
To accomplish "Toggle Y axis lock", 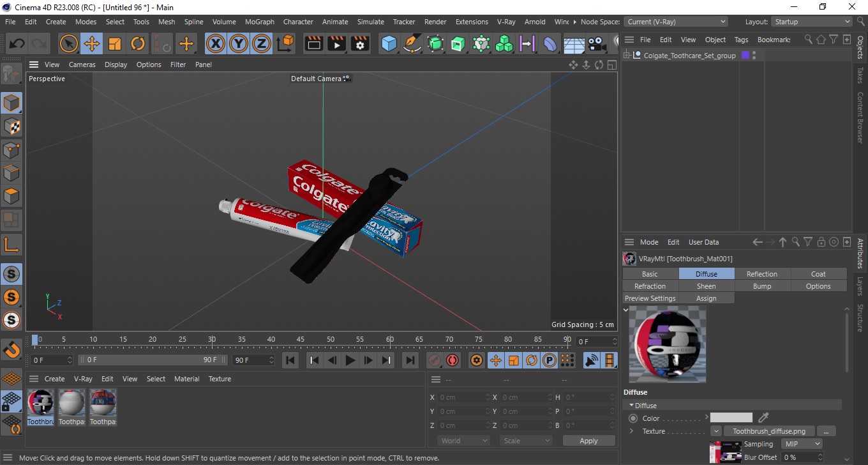I will click(x=239, y=44).
